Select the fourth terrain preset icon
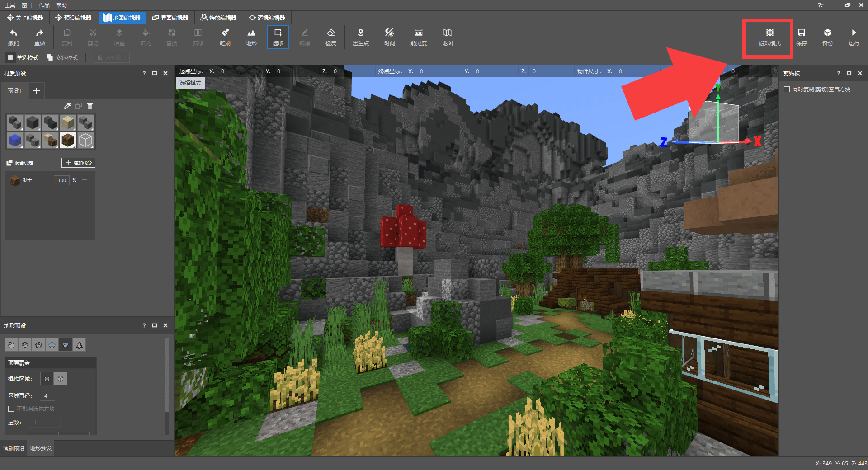The height and width of the screenshot is (470, 868). coord(52,345)
